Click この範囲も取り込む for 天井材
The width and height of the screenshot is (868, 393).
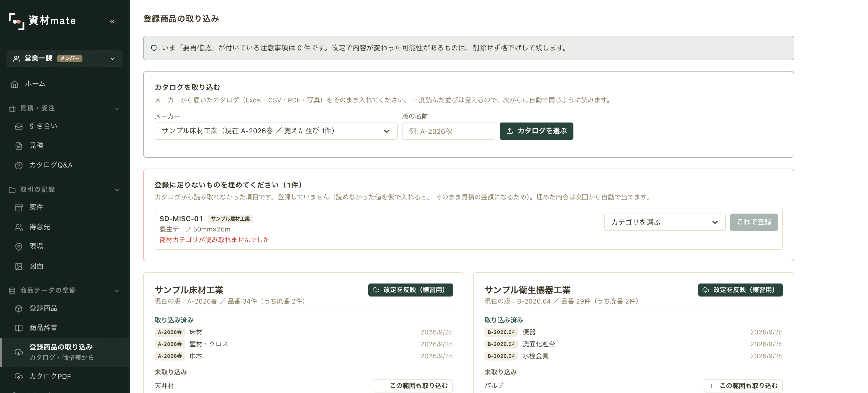pos(413,386)
